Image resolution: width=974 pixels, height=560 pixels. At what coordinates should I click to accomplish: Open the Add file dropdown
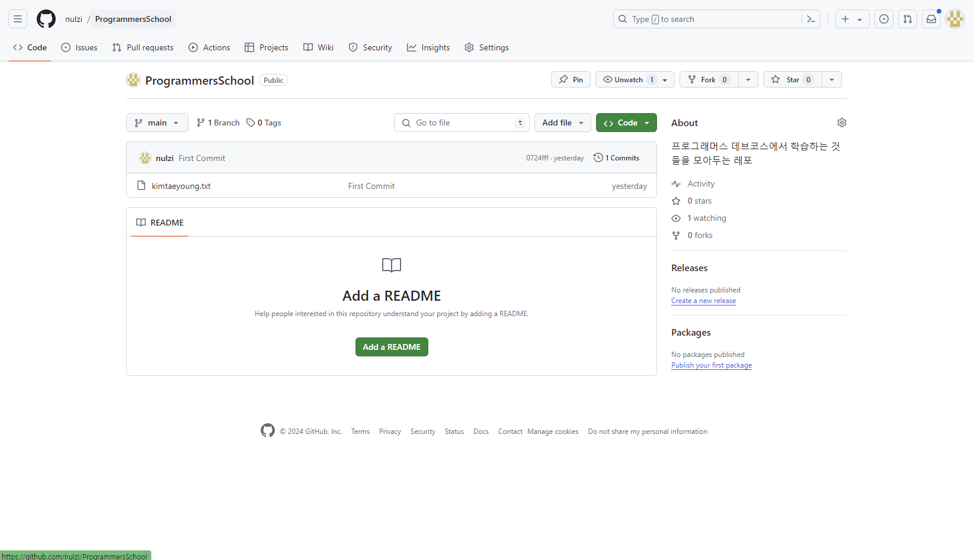(563, 123)
